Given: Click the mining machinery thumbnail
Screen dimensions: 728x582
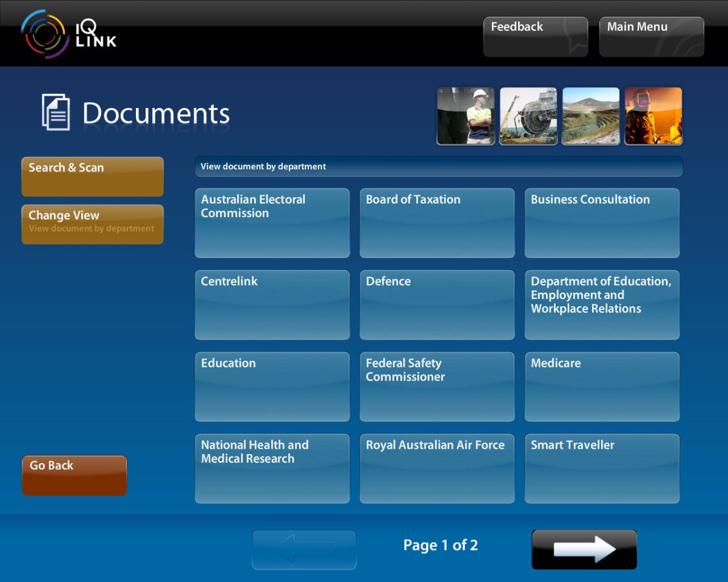Looking at the screenshot, I should 528,116.
